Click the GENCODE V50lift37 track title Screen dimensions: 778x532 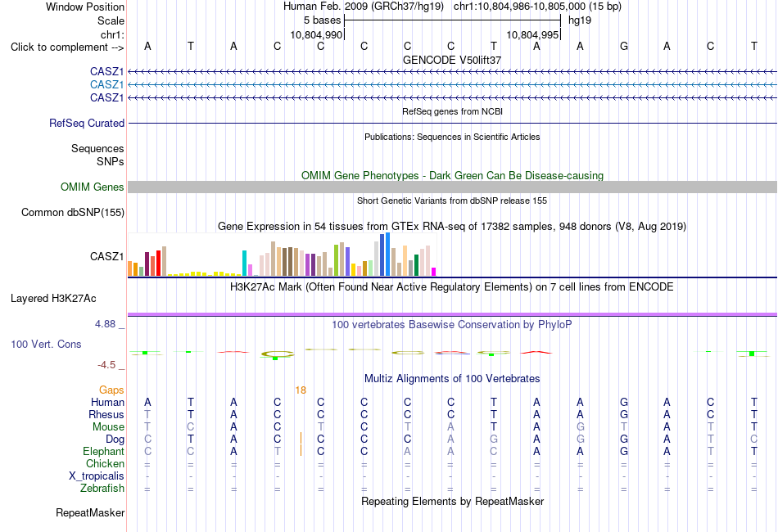click(452, 60)
